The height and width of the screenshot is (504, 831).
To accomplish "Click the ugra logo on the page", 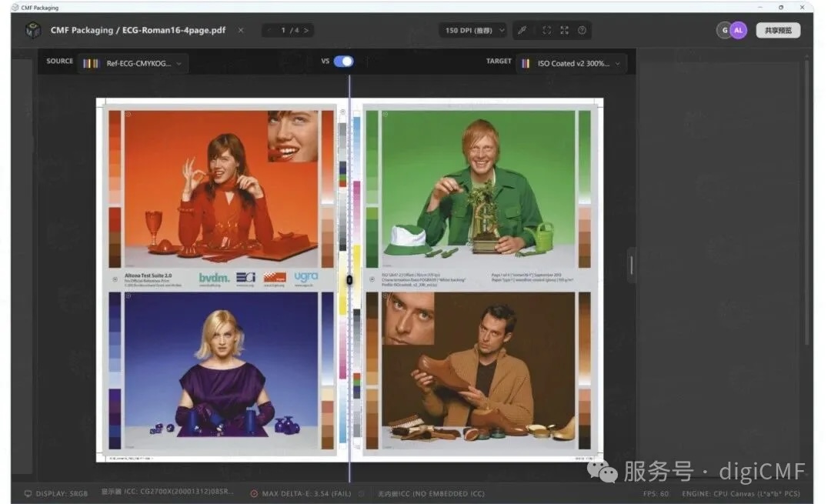I will pyautogui.click(x=306, y=277).
